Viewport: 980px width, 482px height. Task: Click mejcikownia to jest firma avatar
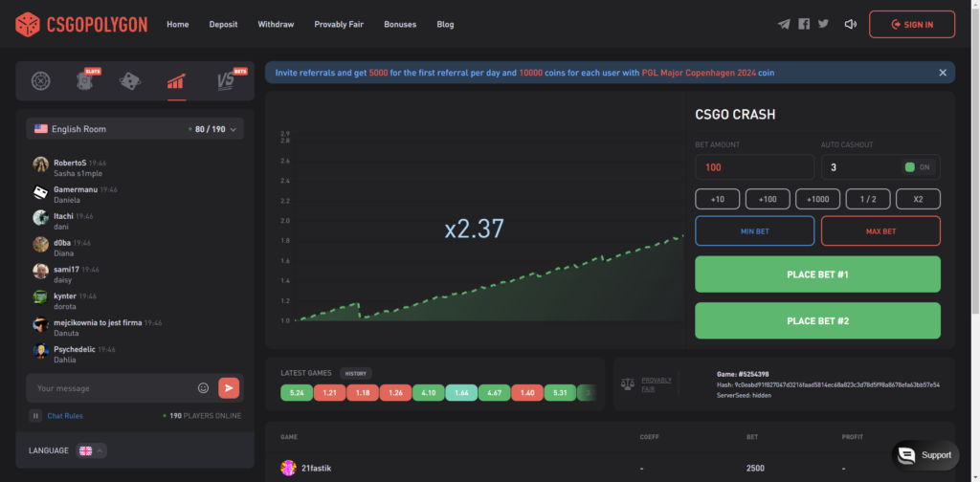tap(40, 324)
